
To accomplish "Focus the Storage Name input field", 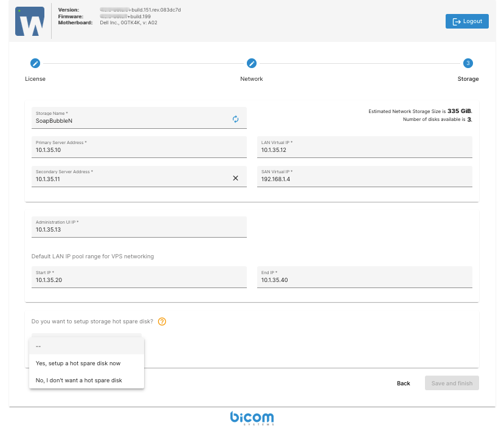I will coord(131,120).
